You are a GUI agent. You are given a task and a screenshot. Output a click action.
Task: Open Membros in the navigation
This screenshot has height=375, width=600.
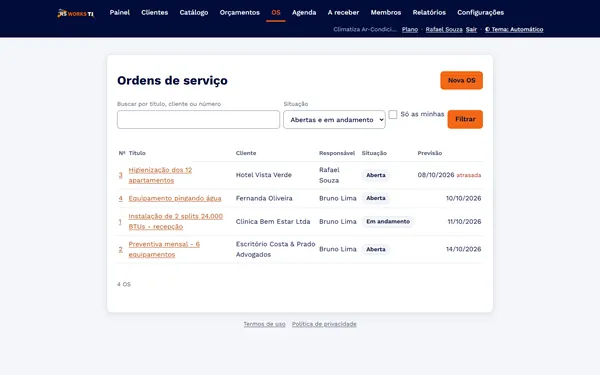click(x=386, y=13)
